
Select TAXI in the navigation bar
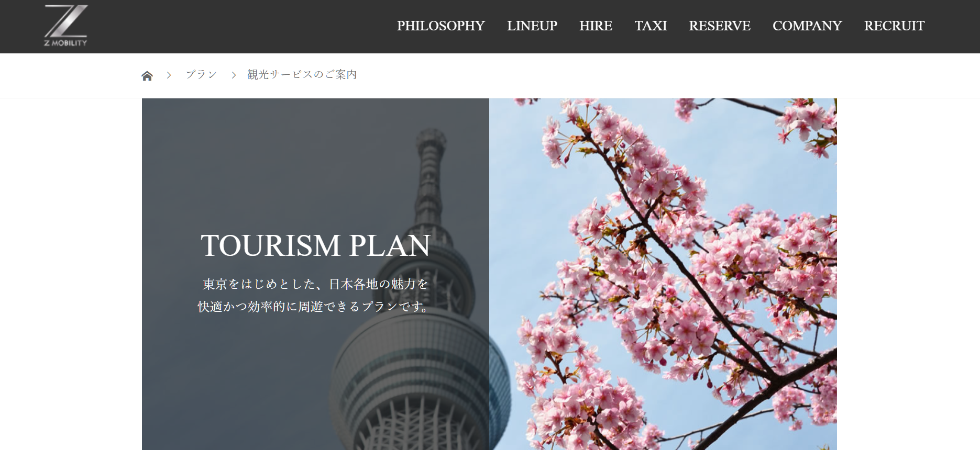(x=651, y=26)
